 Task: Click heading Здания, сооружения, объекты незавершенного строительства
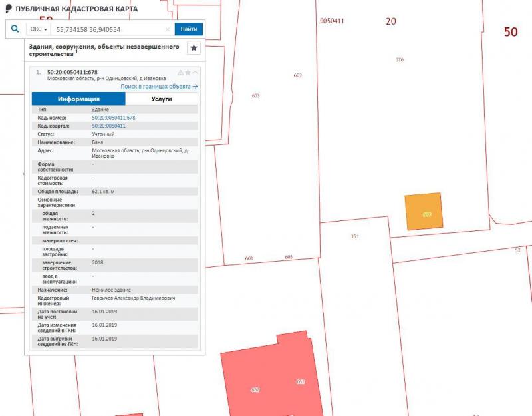[x=104, y=50]
